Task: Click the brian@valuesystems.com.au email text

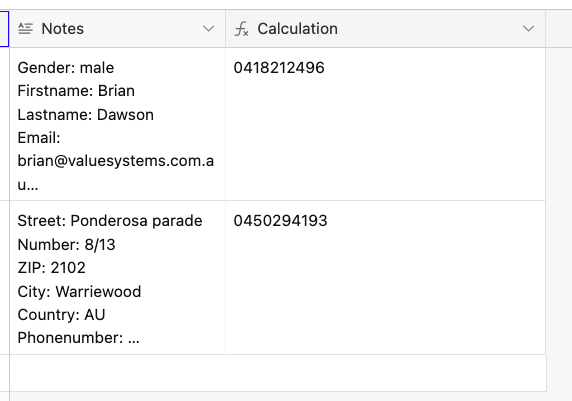Action: pyautogui.click(x=116, y=172)
